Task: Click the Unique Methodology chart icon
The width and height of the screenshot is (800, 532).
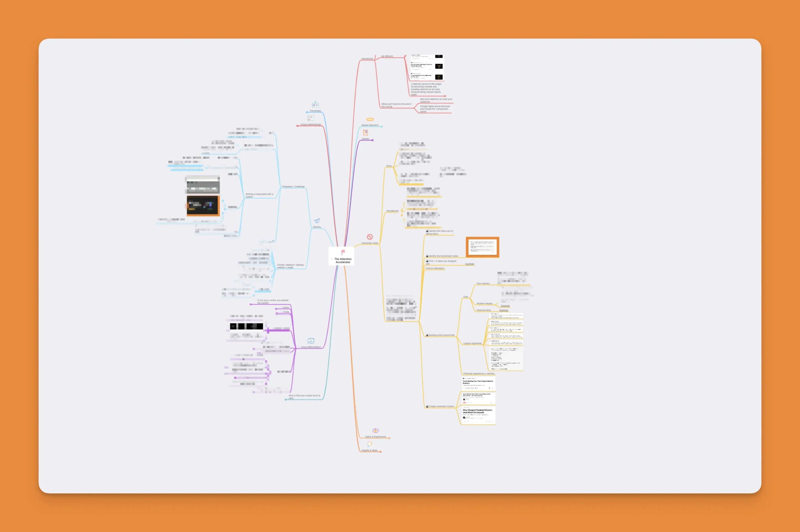Action: (311, 118)
